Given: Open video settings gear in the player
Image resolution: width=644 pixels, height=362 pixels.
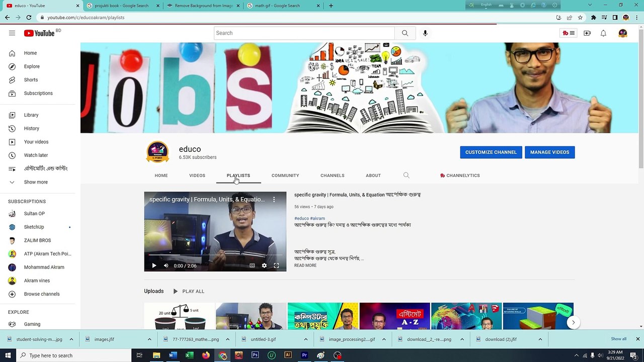Looking at the screenshot, I should 264,265.
